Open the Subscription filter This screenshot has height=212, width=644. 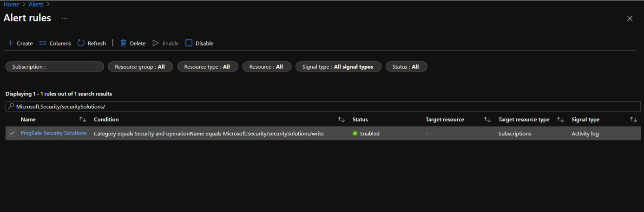(x=54, y=67)
